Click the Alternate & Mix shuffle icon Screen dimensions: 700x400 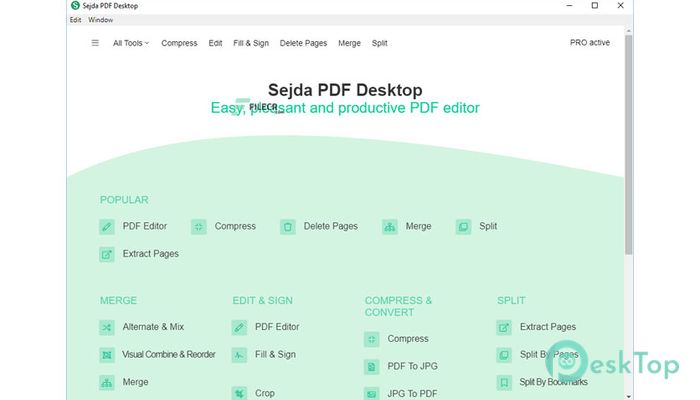[x=107, y=327]
